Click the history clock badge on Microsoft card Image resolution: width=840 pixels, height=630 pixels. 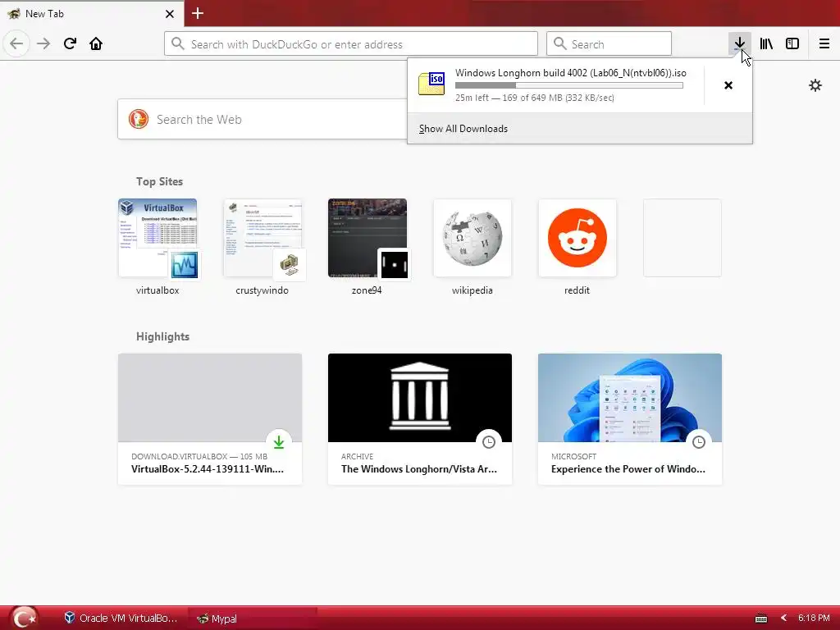click(699, 442)
